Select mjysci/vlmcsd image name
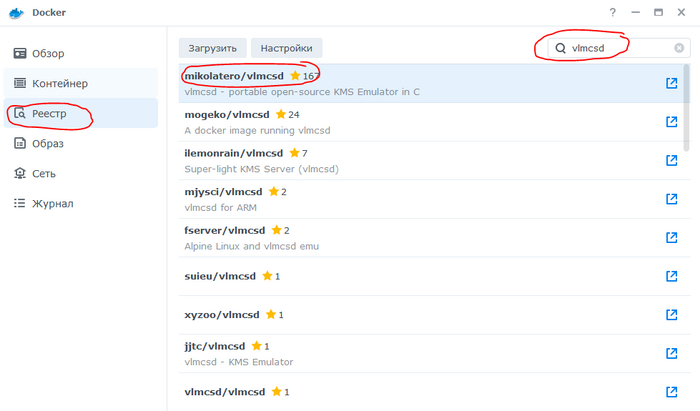Screen dimensions: 700x411 pyautogui.click(x=223, y=192)
